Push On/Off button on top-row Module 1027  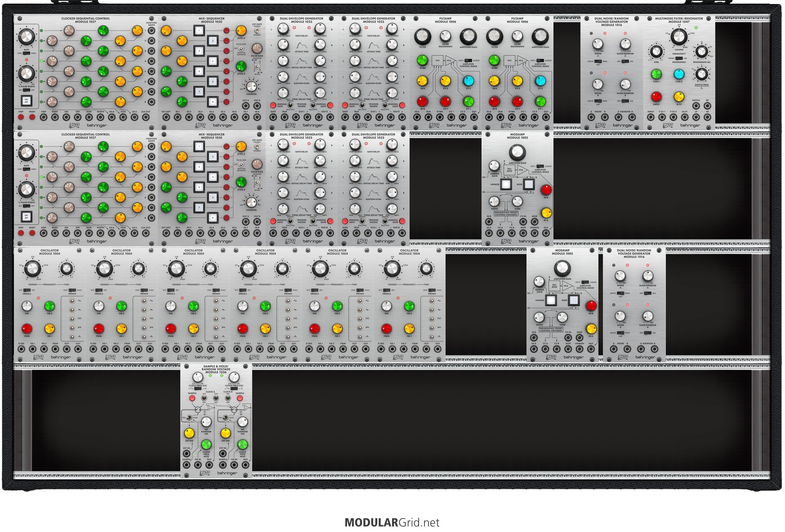click(x=27, y=101)
